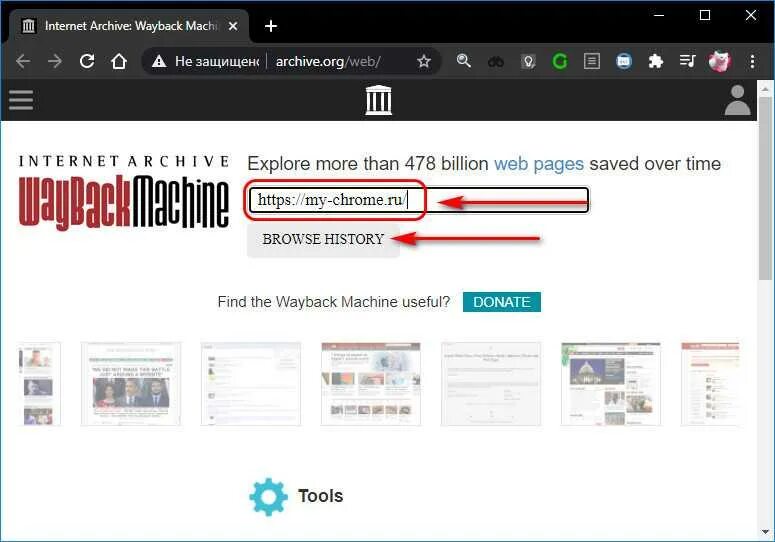
Task: Open the blue round extension icon
Action: tap(624, 61)
